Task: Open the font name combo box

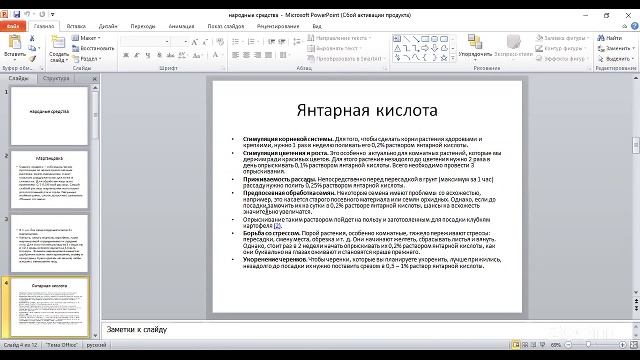Action: (x=145, y=42)
